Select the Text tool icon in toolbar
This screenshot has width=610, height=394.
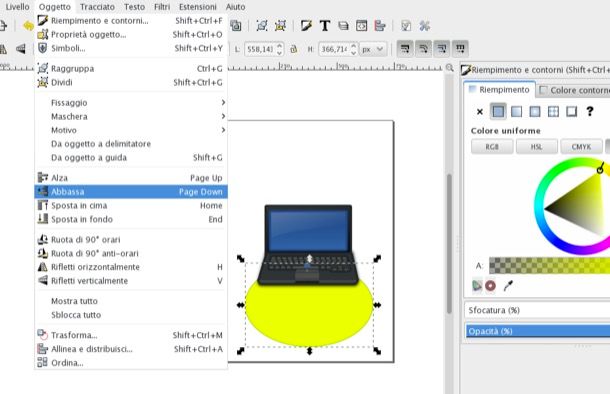324,26
